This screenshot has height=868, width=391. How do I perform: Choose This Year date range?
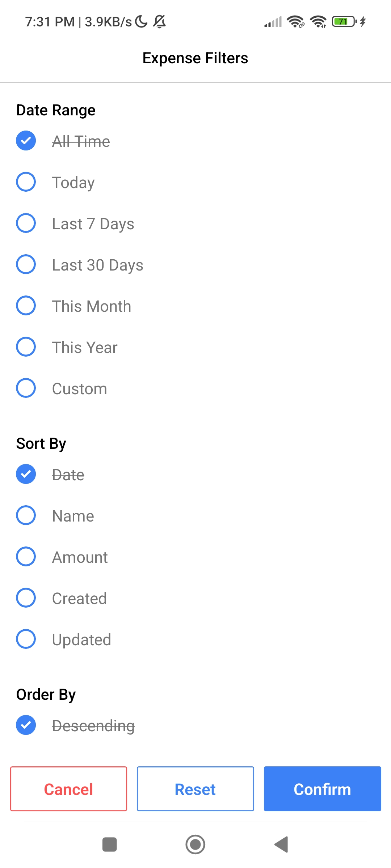click(26, 347)
